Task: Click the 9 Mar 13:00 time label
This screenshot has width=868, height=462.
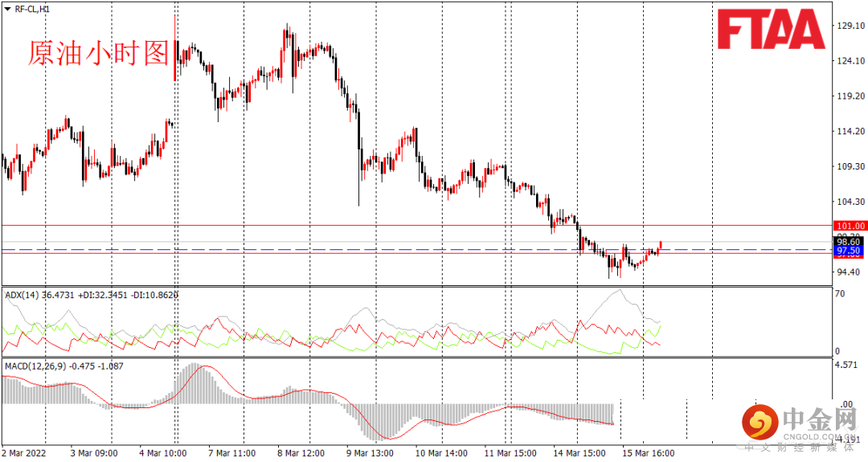Action: pos(371,453)
